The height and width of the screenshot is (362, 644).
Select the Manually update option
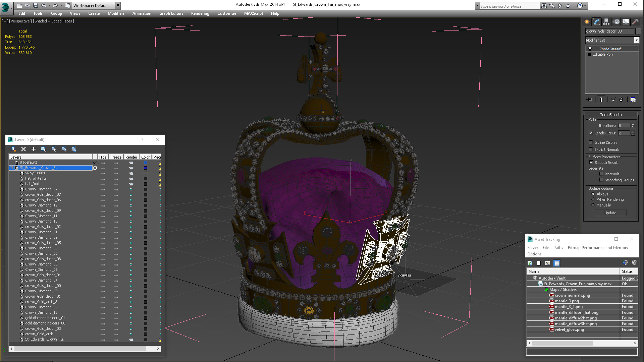pos(593,205)
